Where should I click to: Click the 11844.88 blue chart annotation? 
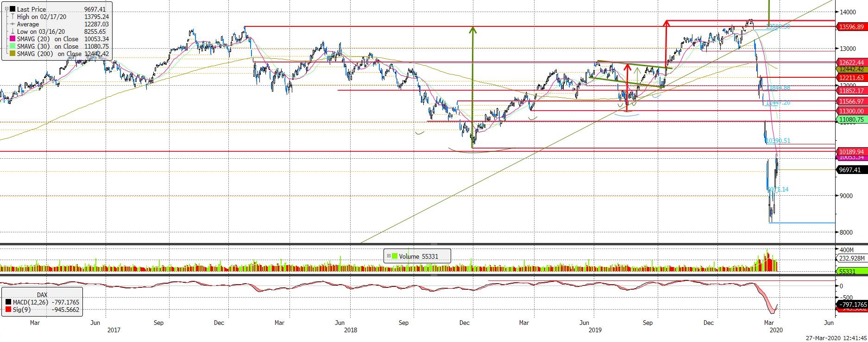(779, 88)
